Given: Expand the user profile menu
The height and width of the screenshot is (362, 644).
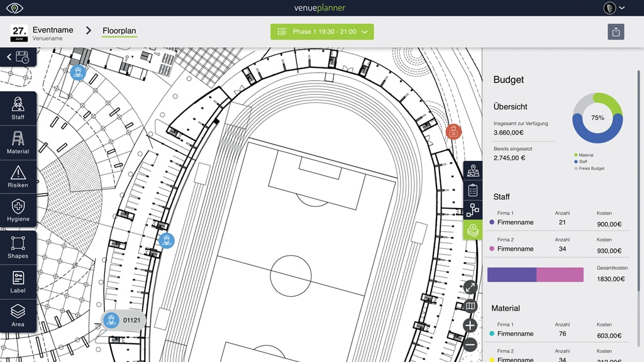Looking at the screenshot, I should (614, 8).
